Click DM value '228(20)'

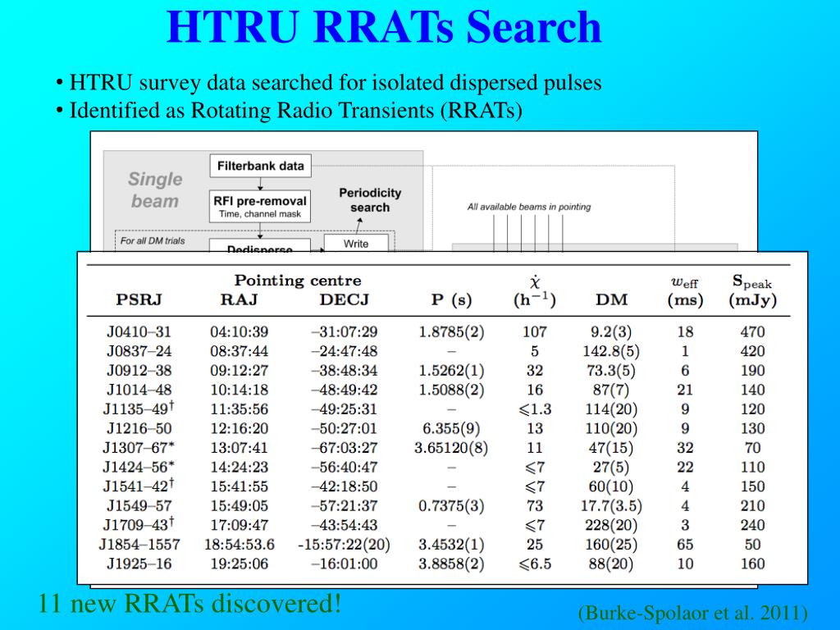tap(610, 526)
